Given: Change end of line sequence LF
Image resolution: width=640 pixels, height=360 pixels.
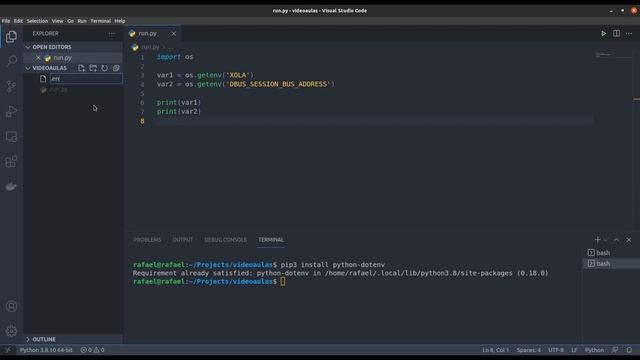Looking at the screenshot, I should (574, 350).
